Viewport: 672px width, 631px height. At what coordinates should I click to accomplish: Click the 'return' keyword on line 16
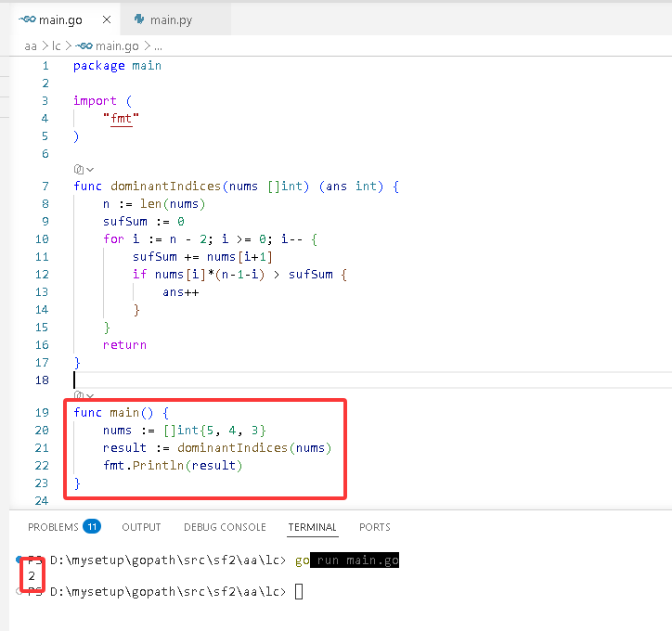click(x=124, y=345)
